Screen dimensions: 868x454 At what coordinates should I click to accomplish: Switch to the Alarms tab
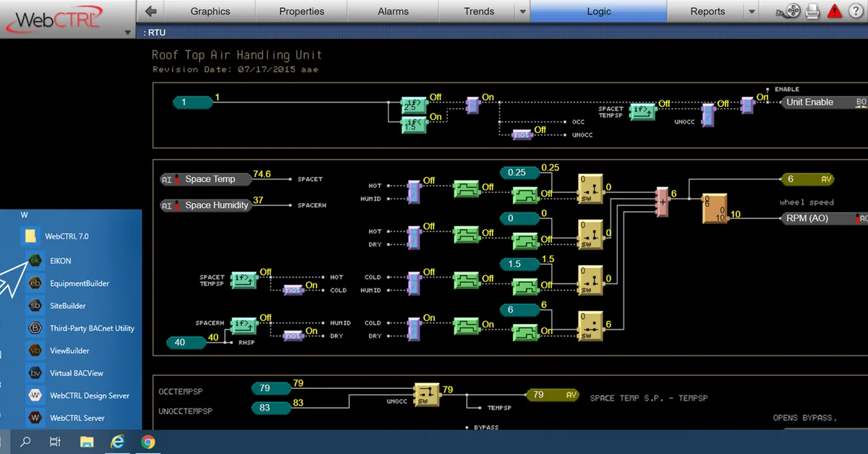pos(393,12)
